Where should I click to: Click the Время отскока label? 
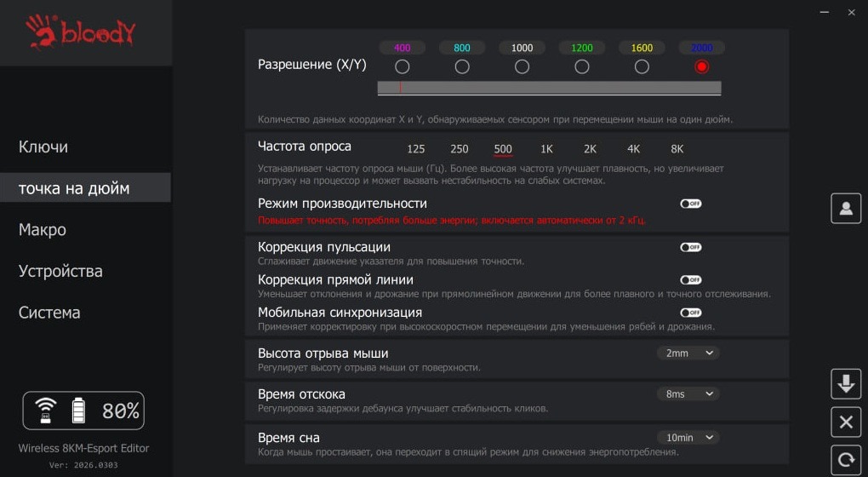[x=302, y=394]
